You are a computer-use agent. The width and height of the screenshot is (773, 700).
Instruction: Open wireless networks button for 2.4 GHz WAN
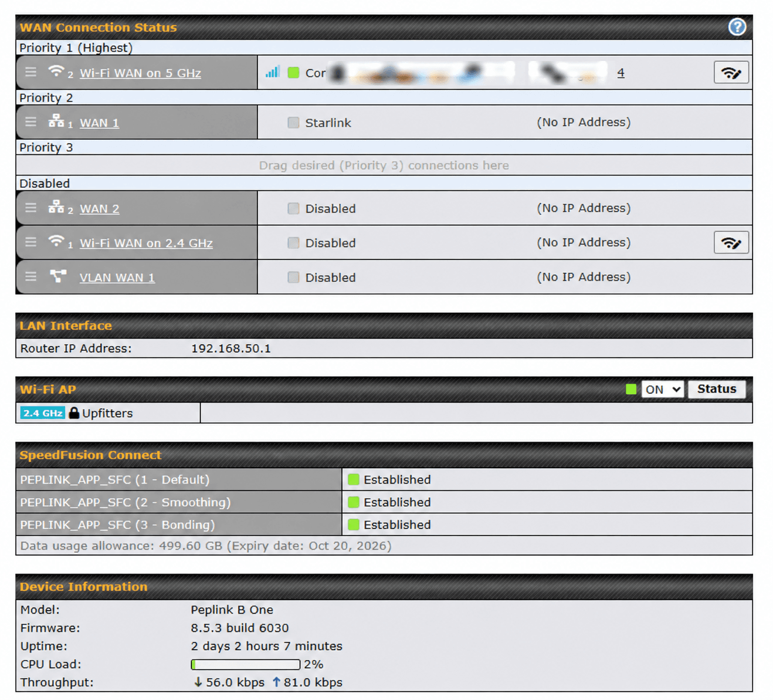pos(731,242)
